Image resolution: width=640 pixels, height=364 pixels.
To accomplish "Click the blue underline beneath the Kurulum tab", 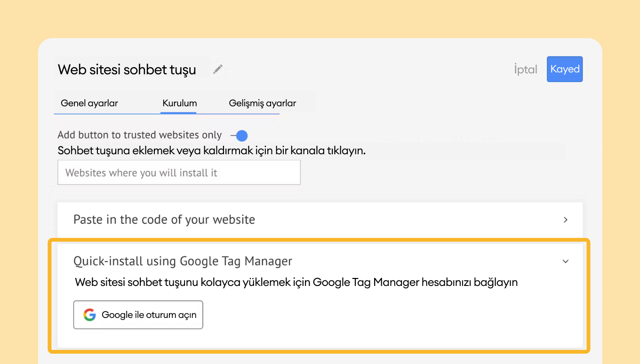I will pyautogui.click(x=178, y=113).
